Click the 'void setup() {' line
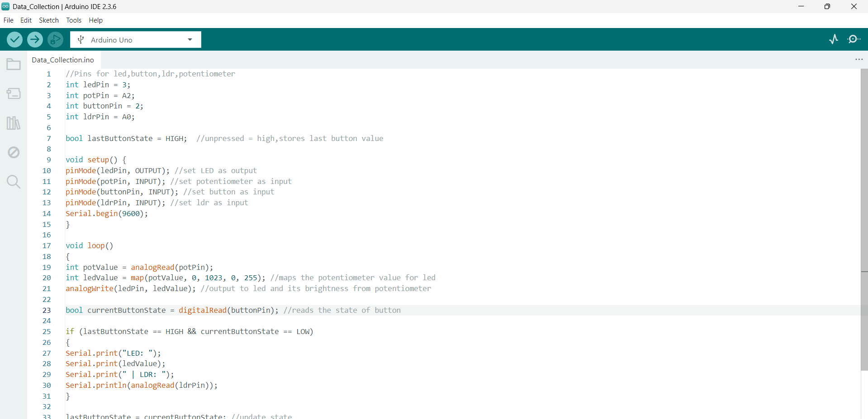 (96, 160)
